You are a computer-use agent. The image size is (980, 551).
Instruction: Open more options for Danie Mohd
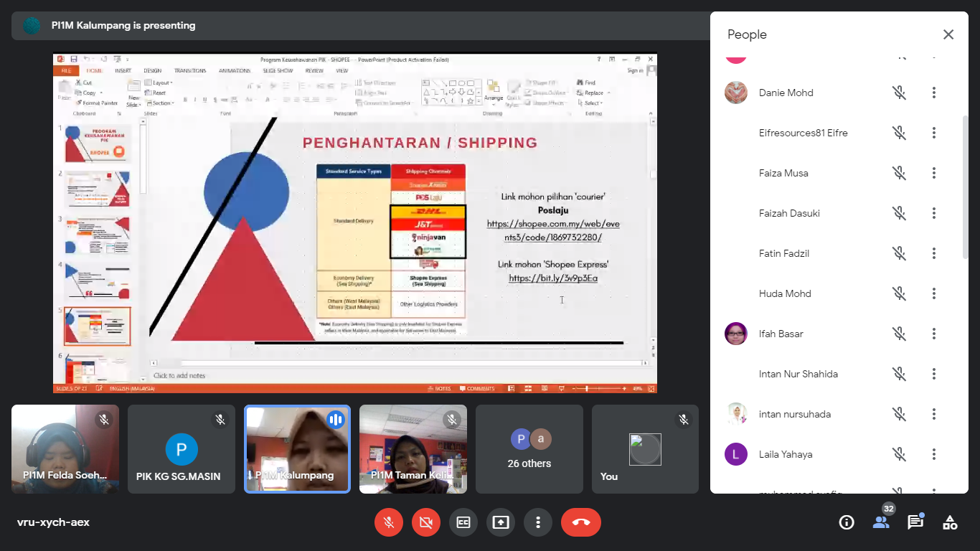coord(934,93)
